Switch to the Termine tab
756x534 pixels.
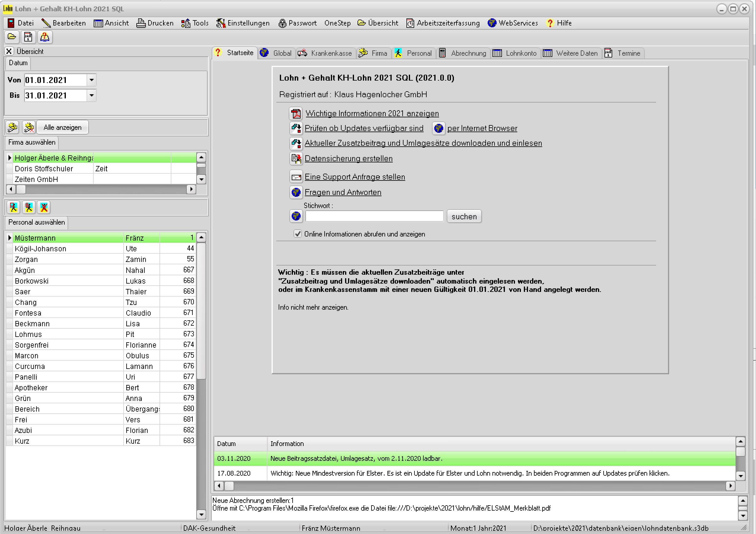click(623, 53)
